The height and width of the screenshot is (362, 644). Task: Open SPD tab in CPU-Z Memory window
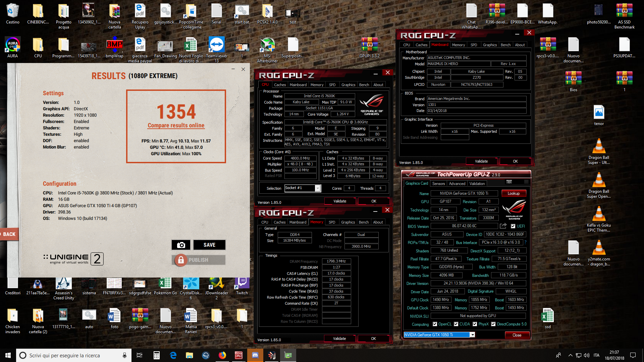coord(332,222)
